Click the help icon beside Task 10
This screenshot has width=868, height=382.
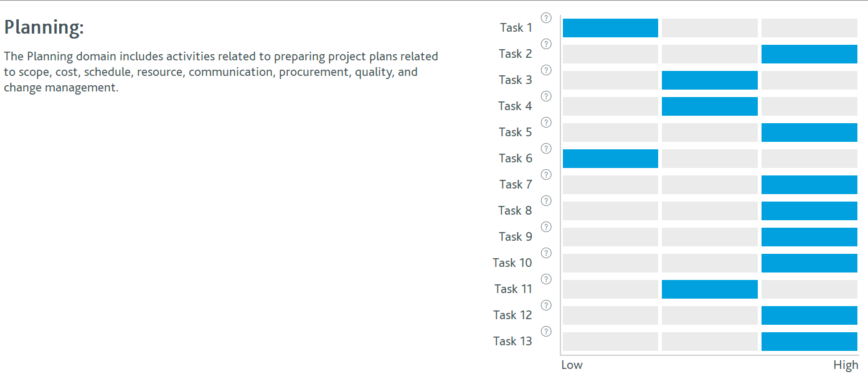tap(546, 253)
